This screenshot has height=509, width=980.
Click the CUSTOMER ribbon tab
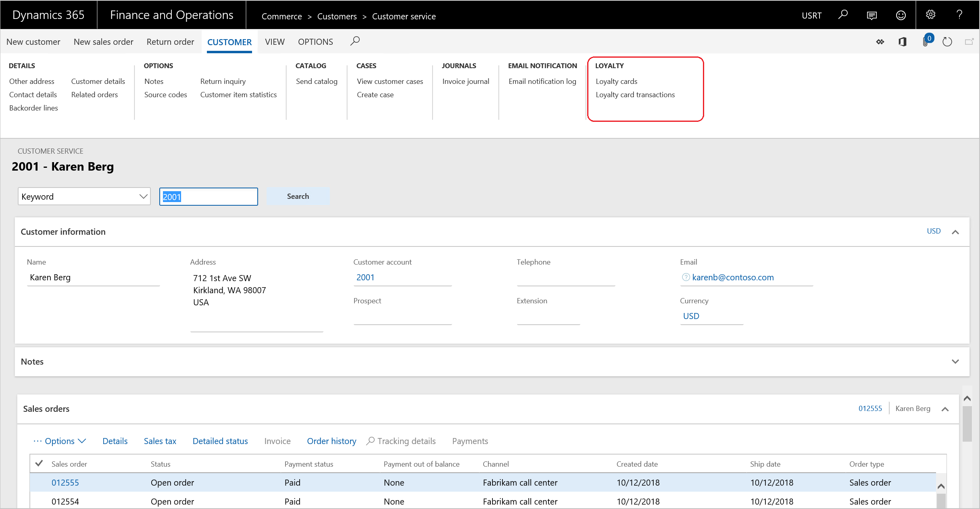point(229,42)
